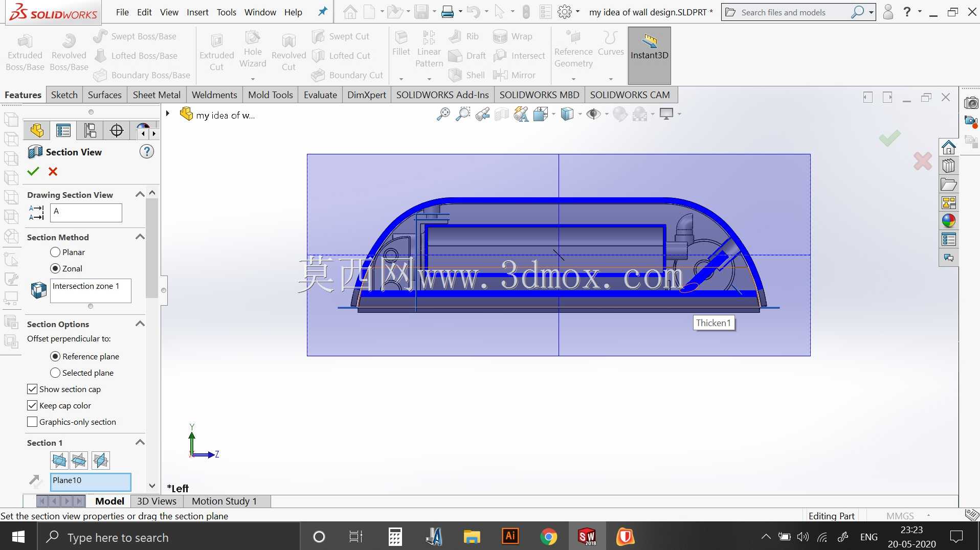This screenshot has height=550, width=980.
Task: Open Curves dropdown arrow
Action: click(611, 79)
